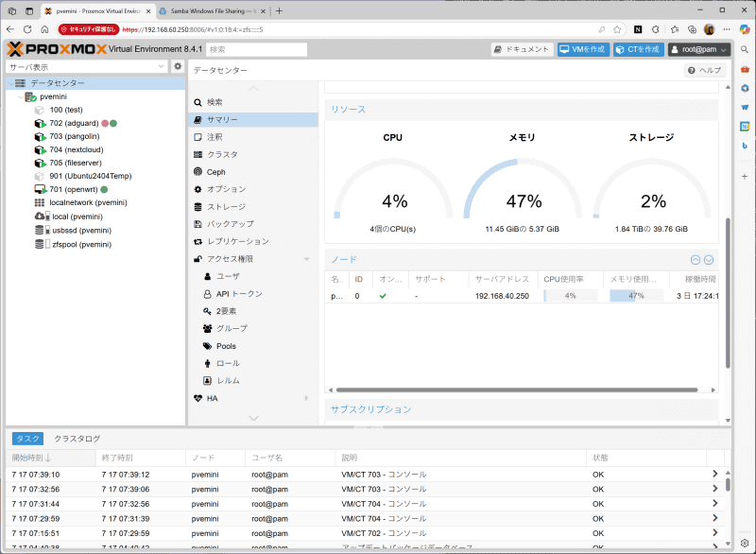Sort tasks by 開始時刻 column

[x=51, y=458]
